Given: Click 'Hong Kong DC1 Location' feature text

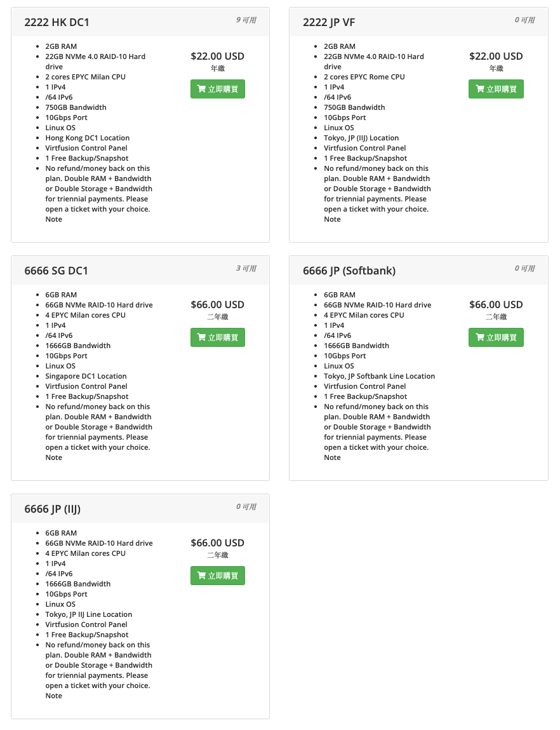Looking at the screenshot, I should 88,138.
